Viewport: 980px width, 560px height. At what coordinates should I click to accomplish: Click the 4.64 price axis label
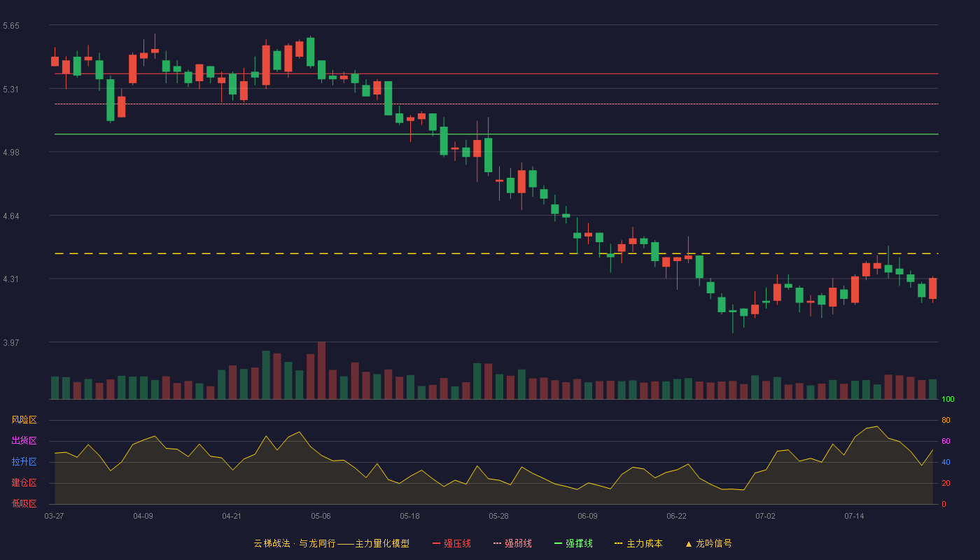pyautogui.click(x=11, y=216)
